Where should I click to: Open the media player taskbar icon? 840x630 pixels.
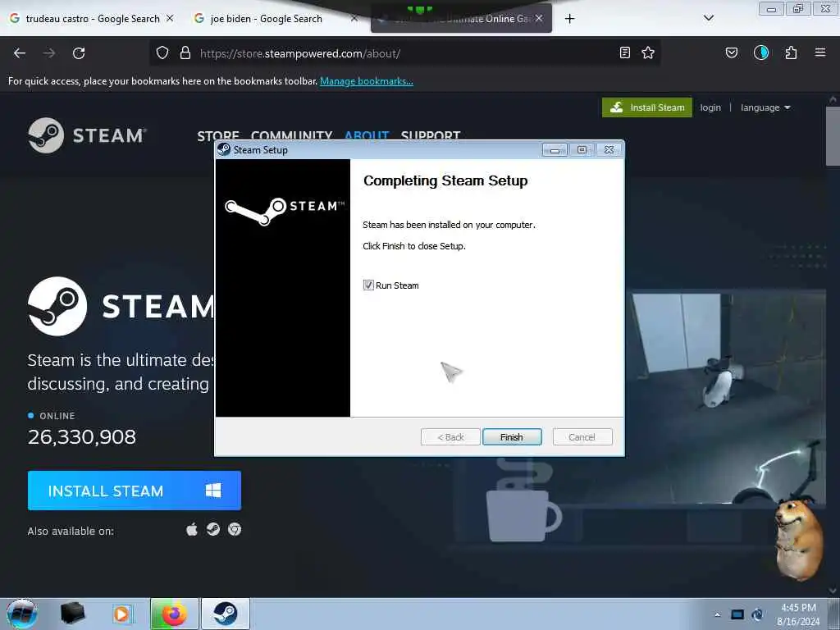[121, 614]
